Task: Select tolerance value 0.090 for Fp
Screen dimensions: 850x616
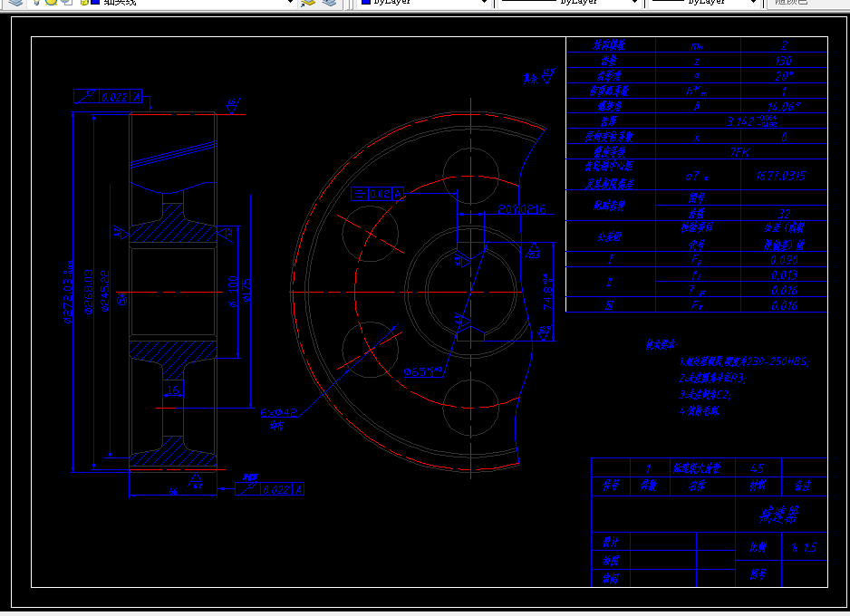Action: pos(784,260)
